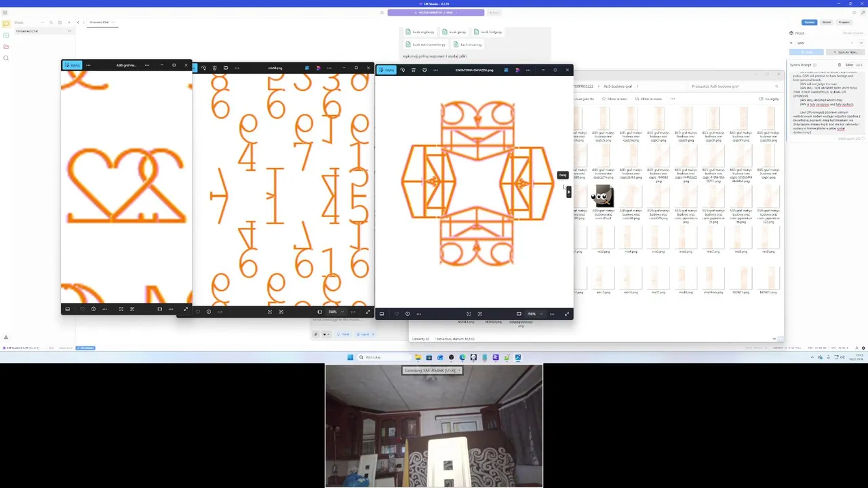Open the three-dots menu in KWANTOWA GWIAZDA.png toolbar

(436, 70)
